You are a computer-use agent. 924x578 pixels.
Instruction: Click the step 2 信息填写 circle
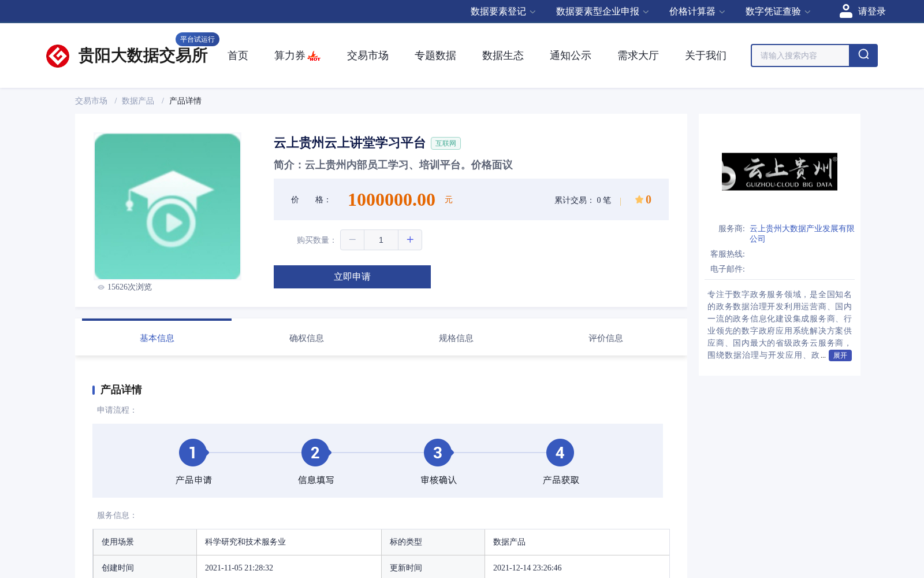click(x=315, y=453)
